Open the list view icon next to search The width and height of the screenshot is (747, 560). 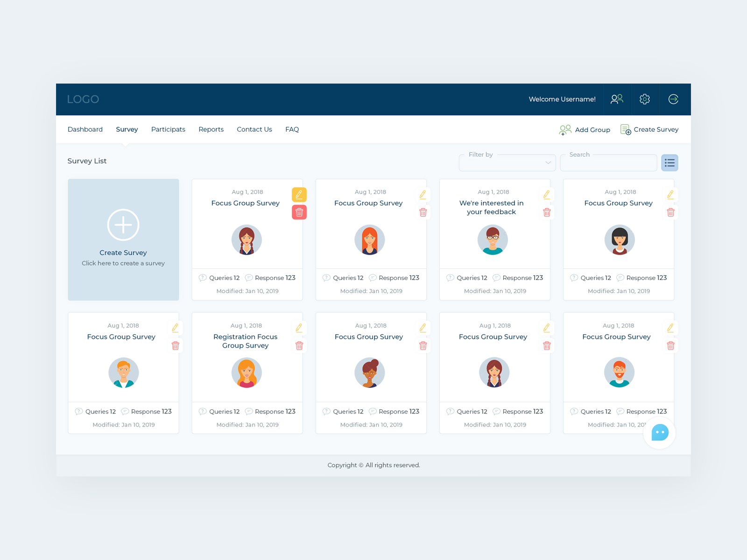(669, 162)
